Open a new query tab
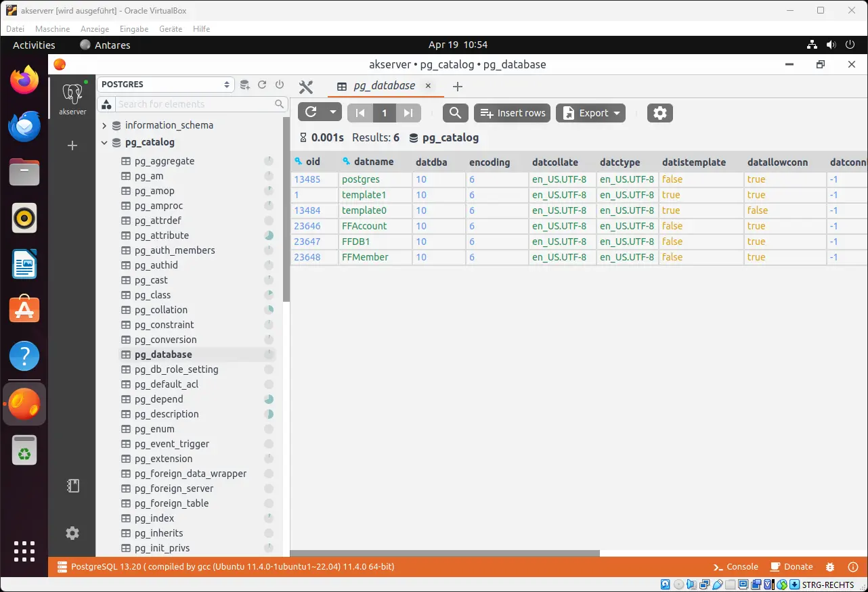The width and height of the screenshot is (868, 592). click(x=458, y=87)
